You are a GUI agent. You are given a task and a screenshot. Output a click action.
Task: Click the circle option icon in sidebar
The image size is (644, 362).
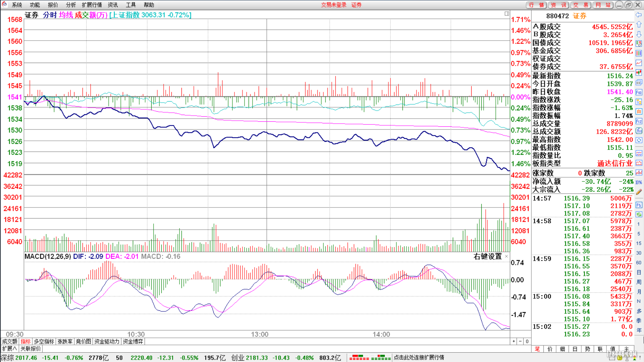639,140
